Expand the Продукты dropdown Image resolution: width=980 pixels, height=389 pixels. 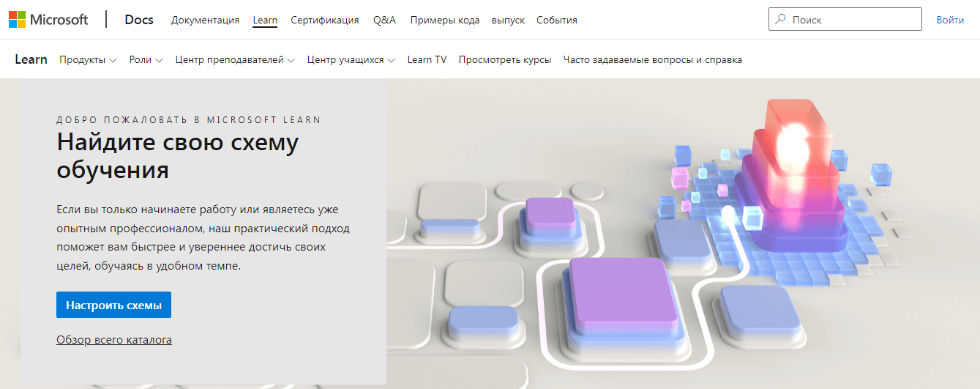click(x=88, y=59)
